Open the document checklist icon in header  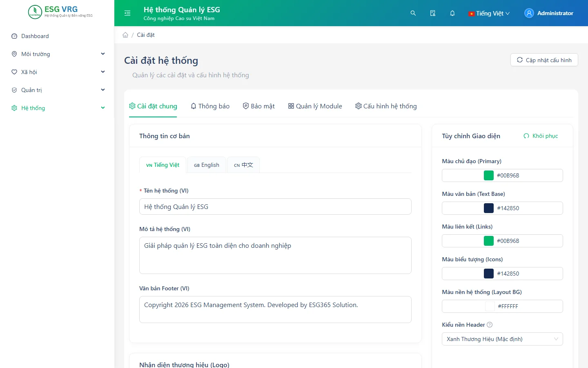pyautogui.click(x=433, y=13)
